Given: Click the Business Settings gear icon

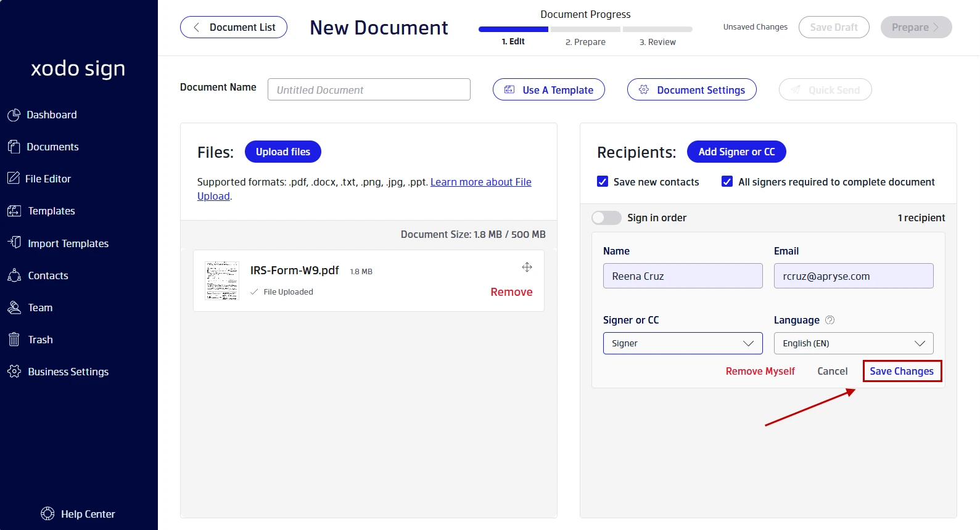Looking at the screenshot, I should click(14, 371).
